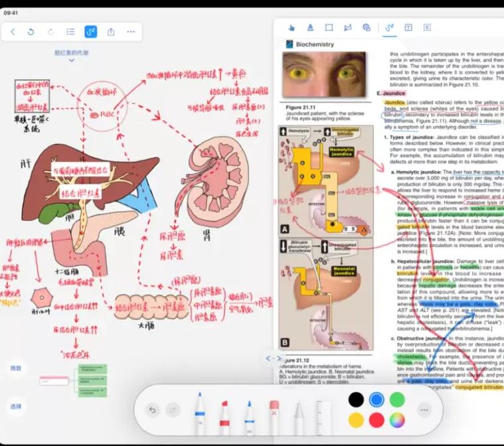Choose the green color swatch
Viewport: 504px width, 446px height.
click(x=397, y=400)
